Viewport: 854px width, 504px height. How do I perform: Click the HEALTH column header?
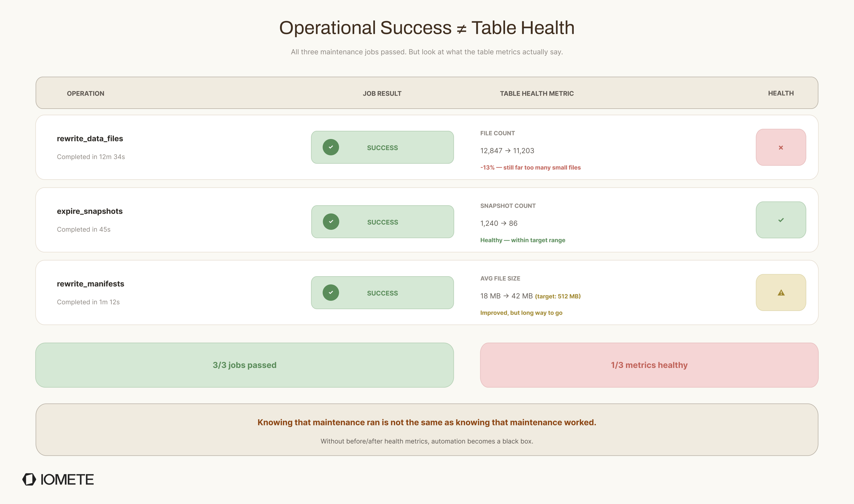click(781, 93)
